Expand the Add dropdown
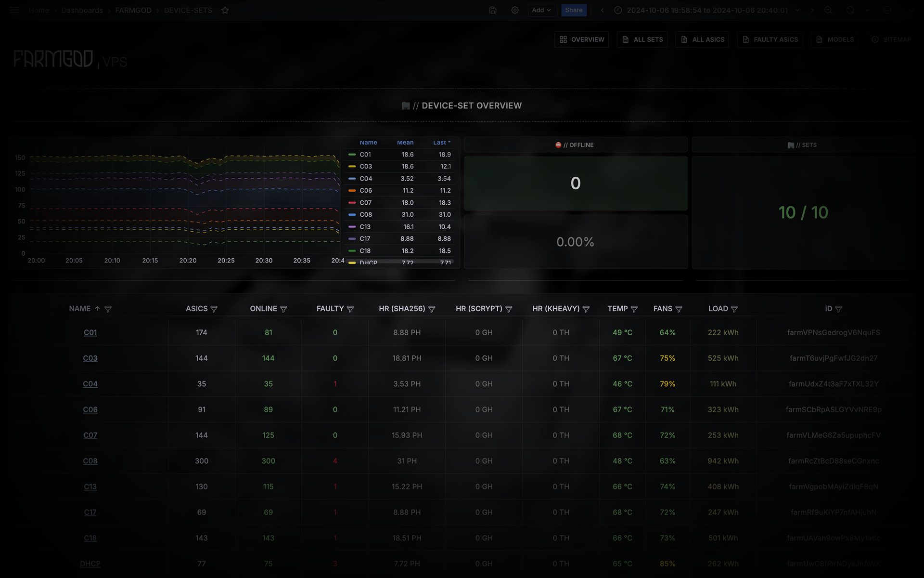This screenshot has height=578, width=924. (541, 10)
